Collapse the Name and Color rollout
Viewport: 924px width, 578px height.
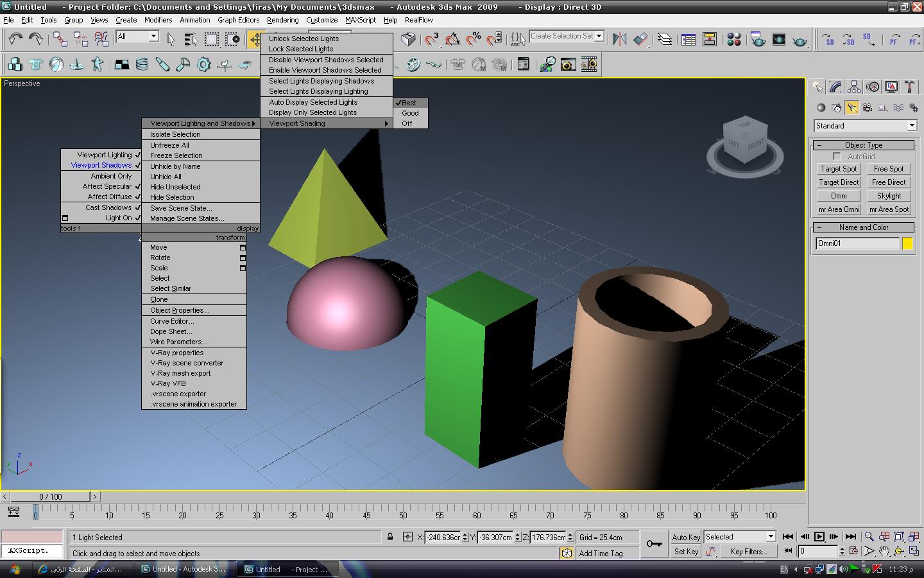[x=863, y=227]
